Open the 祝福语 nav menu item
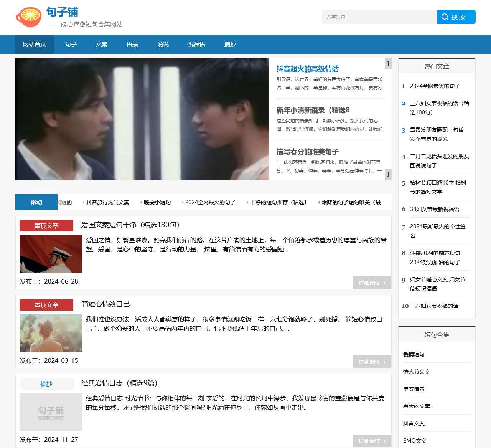 pyautogui.click(x=196, y=44)
